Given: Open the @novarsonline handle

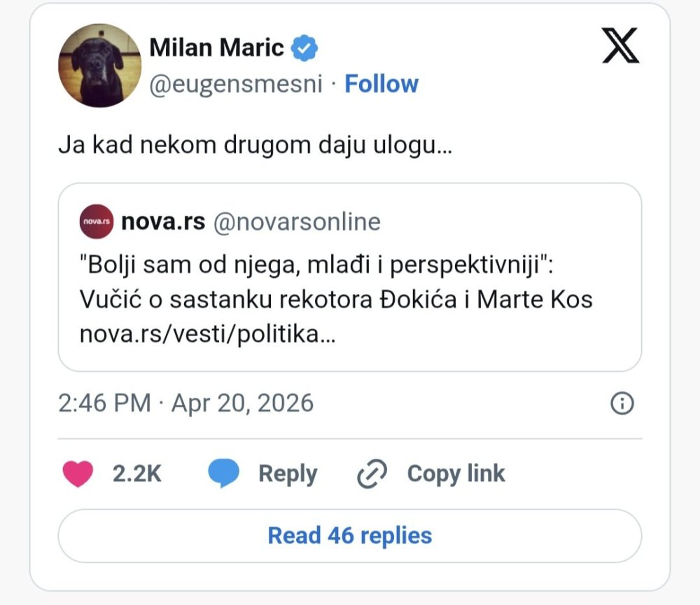Looking at the screenshot, I should coord(297,222).
